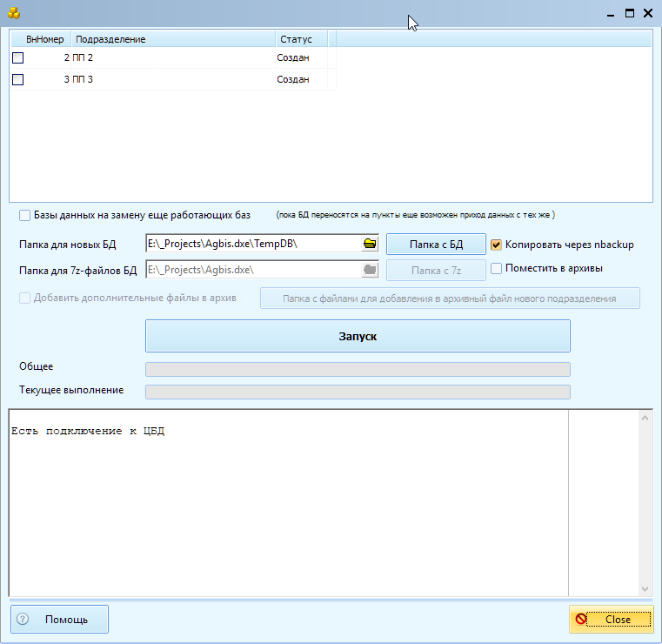Click the log scrollbar down arrow
The width and height of the screenshot is (662, 644).
pos(645,588)
